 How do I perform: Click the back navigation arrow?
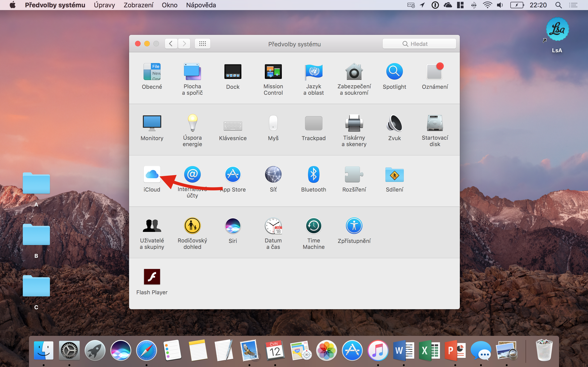(171, 44)
